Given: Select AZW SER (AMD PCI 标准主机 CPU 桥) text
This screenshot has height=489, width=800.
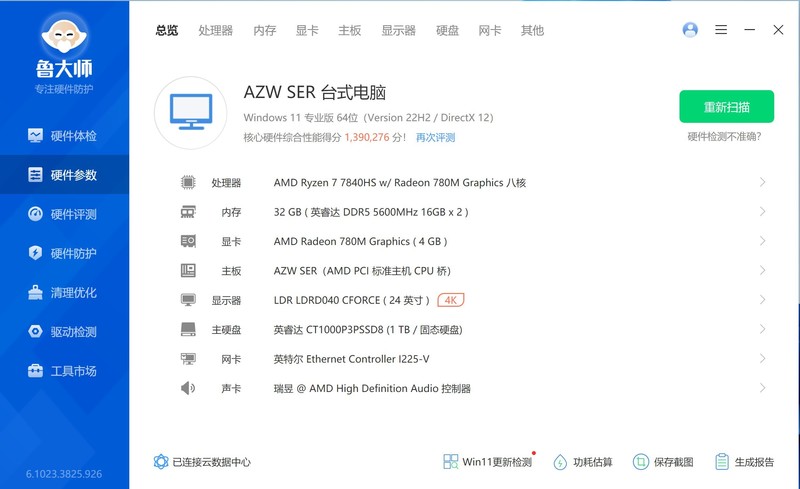Looking at the screenshot, I should tap(362, 271).
